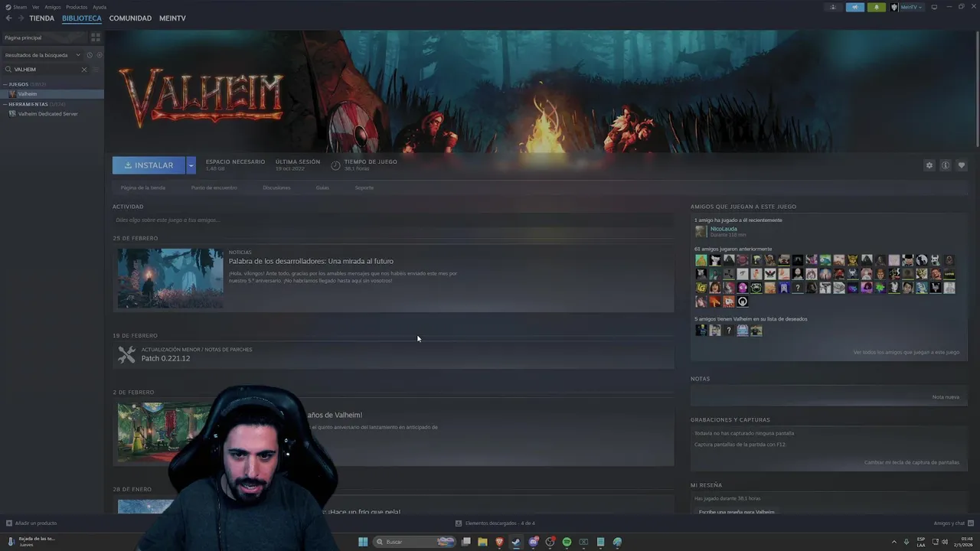Open Elementos descargados downloads status
This screenshot has width=980, height=551.
click(x=495, y=523)
